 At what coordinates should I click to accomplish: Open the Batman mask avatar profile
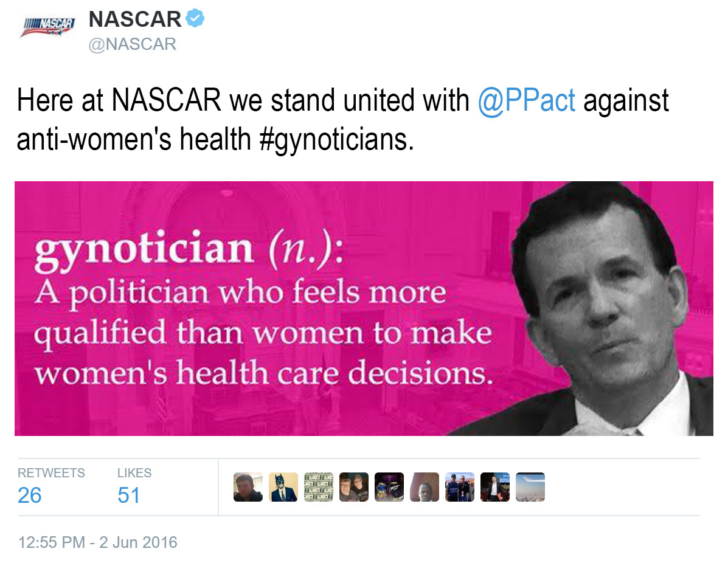[283, 487]
